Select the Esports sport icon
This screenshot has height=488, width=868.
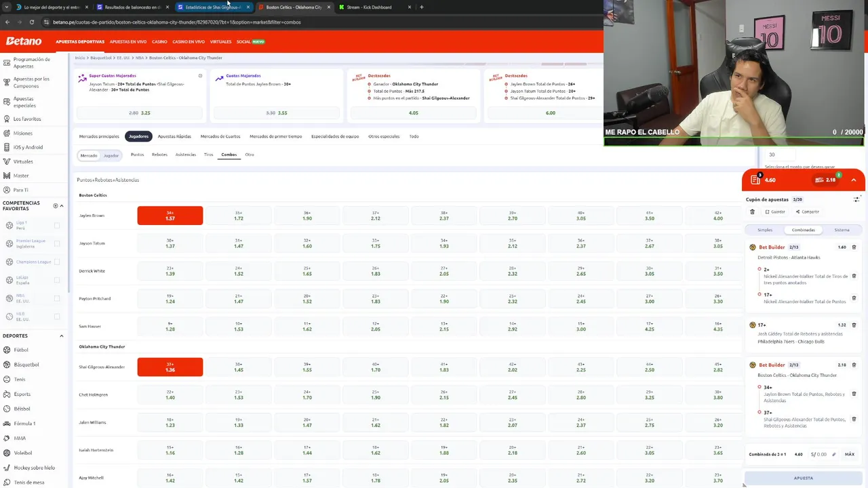click(6, 394)
